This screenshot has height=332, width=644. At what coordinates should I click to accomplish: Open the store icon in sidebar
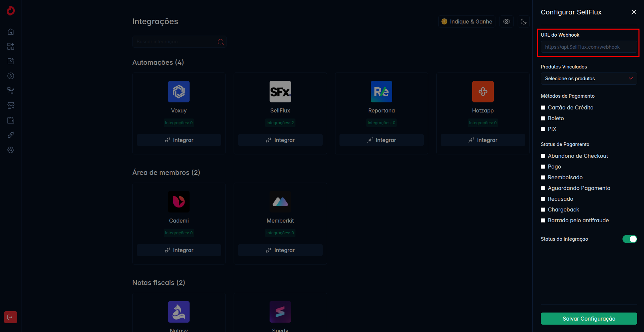11,105
